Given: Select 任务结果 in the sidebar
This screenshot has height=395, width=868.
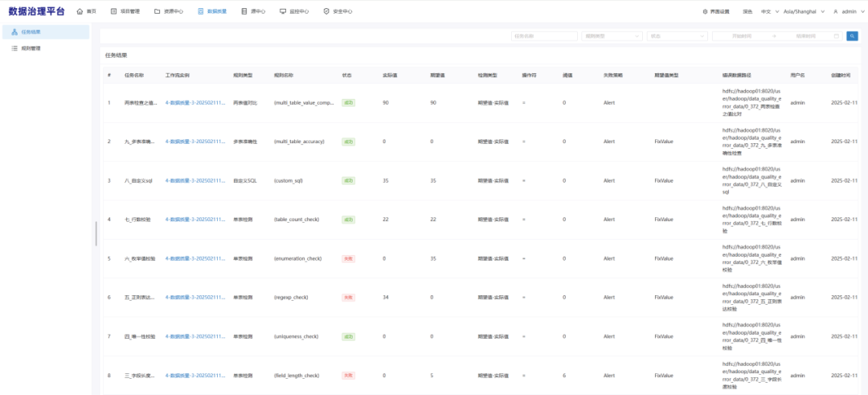Looking at the screenshot, I should click(x=45, y=32).
